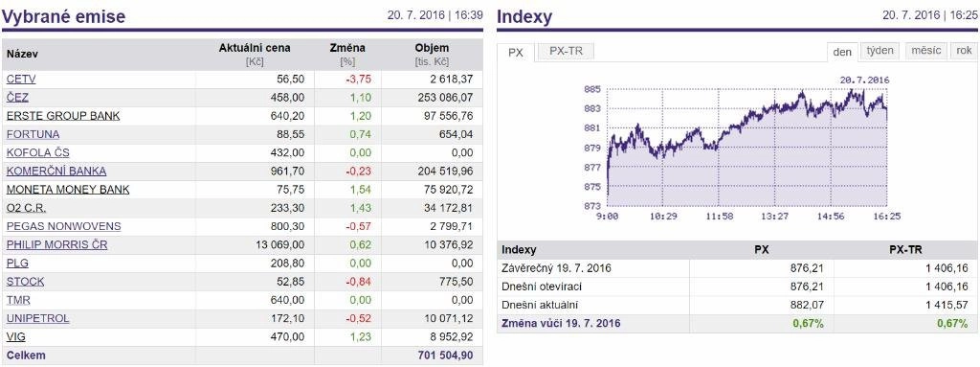Select the PX index tab

516,53
